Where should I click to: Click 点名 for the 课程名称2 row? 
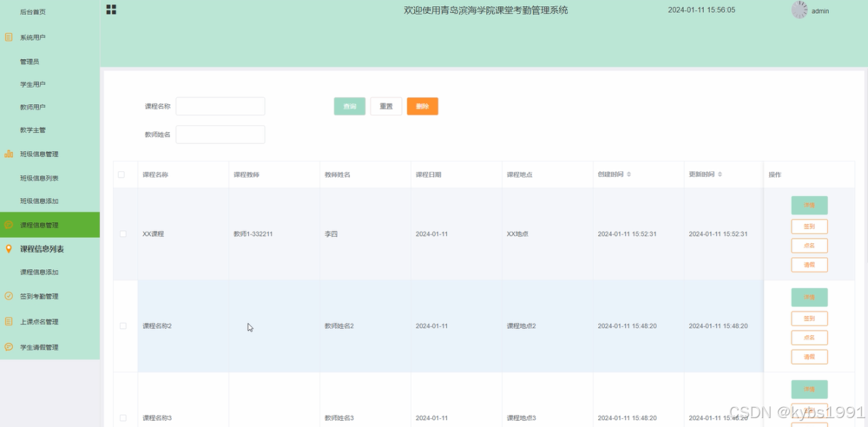click(x=809, y=337)
